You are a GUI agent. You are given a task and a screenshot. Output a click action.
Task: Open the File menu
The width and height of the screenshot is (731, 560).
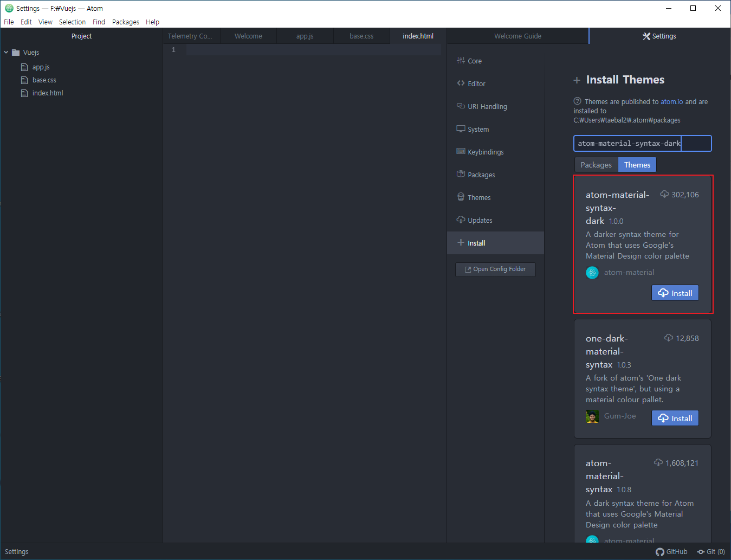click(9, 22)
